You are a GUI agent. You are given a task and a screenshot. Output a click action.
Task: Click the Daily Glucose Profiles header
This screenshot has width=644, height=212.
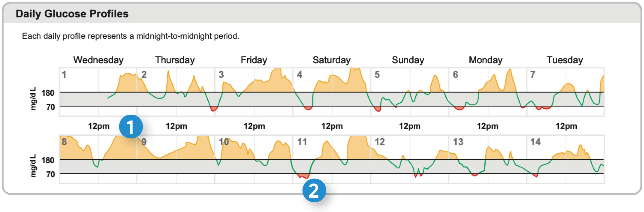click(72, 14)
